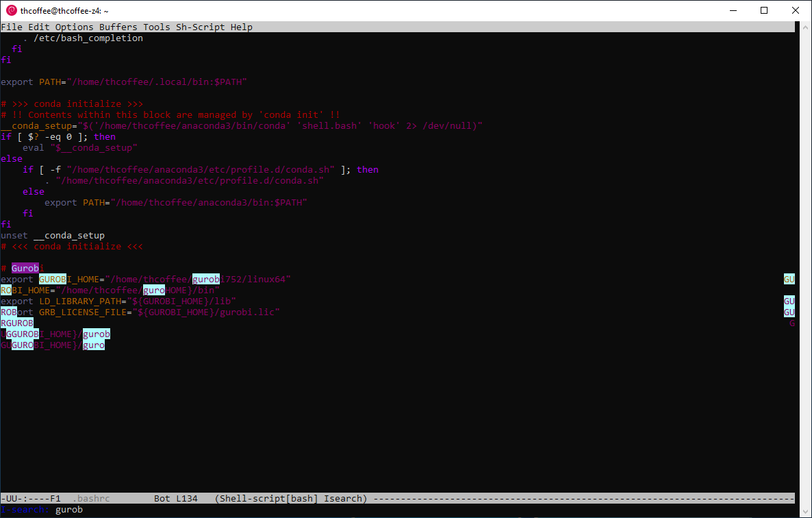Open the Edit menu
Viewport: 812px width, 518px height.
pyautogui.click(x=39, y=27)
